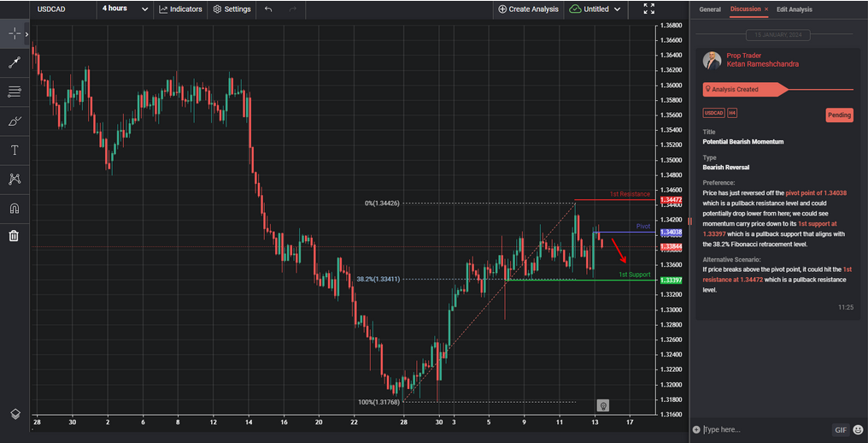
Task: Open the Indicators menu
Action: pos(180,9)
